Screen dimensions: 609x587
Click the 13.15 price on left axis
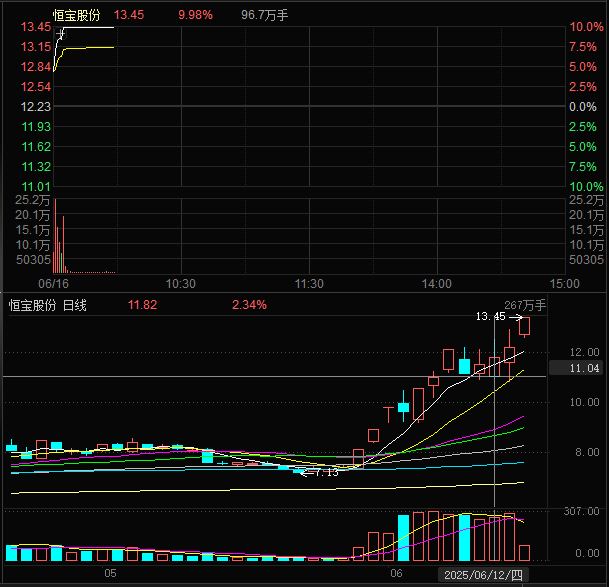click(36, 47)
